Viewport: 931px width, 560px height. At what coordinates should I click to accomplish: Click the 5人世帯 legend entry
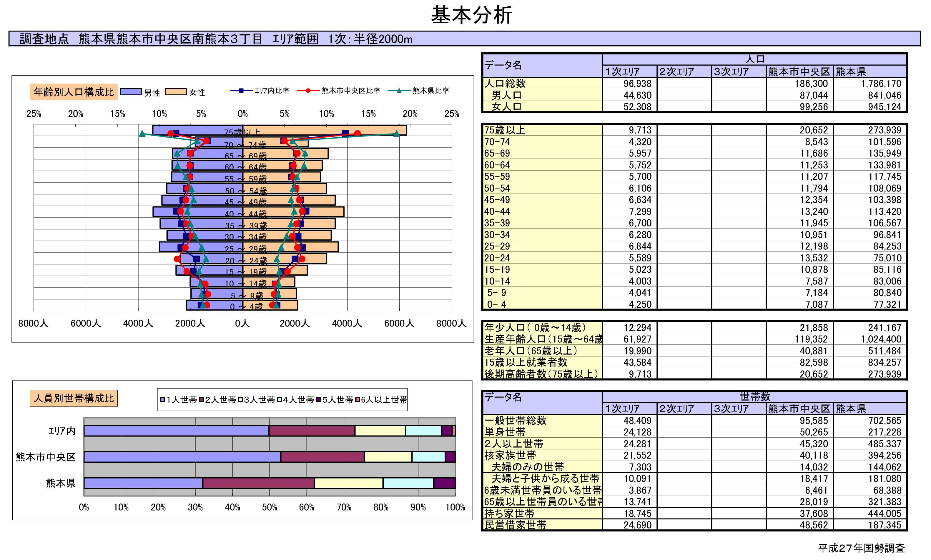tap(335, 400)
